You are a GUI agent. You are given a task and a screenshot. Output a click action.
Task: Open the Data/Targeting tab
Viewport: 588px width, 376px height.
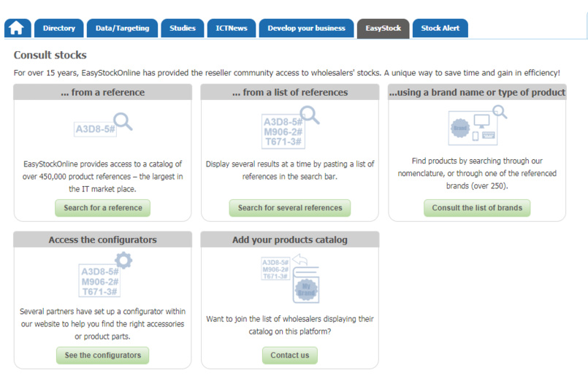click(122, 28)
